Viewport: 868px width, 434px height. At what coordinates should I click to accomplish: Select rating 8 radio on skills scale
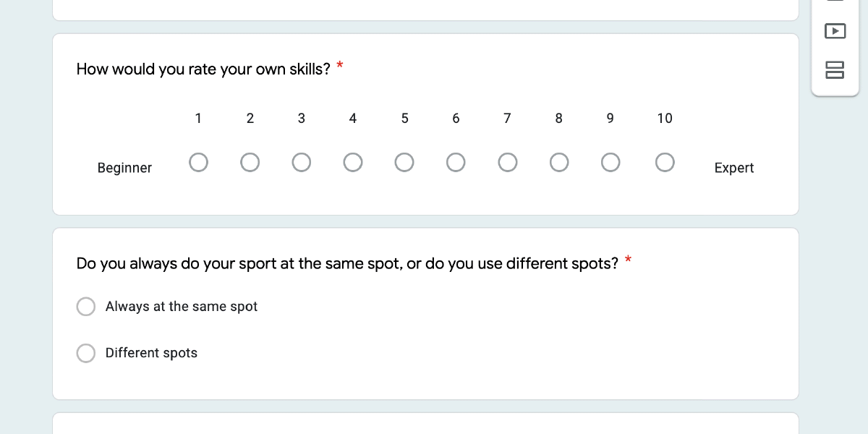(x=559, y=163)
